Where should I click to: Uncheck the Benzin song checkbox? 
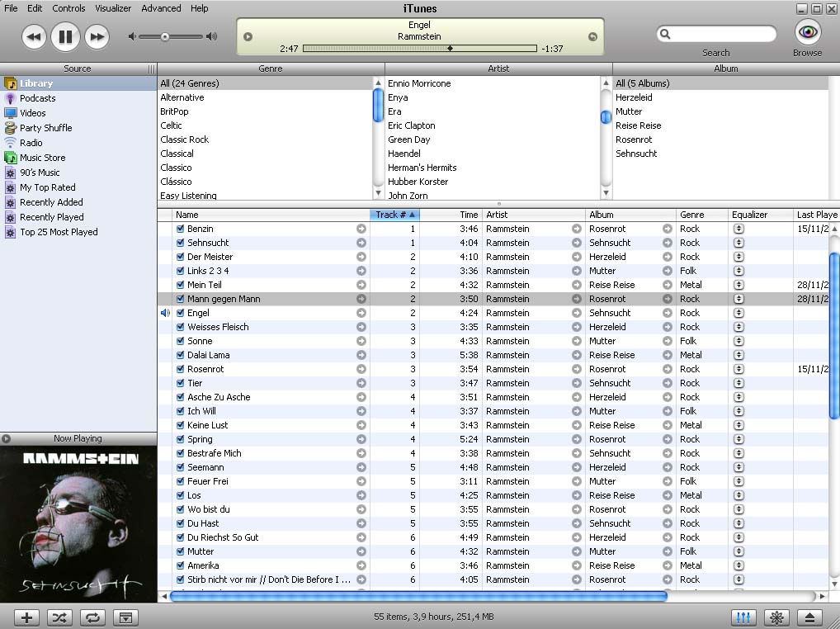tap(181, 229)
